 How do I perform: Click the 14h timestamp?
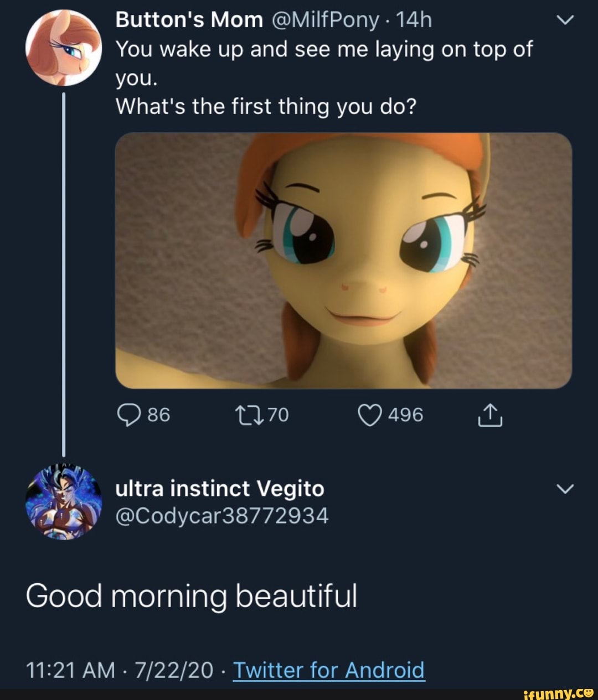click(414, 20)
